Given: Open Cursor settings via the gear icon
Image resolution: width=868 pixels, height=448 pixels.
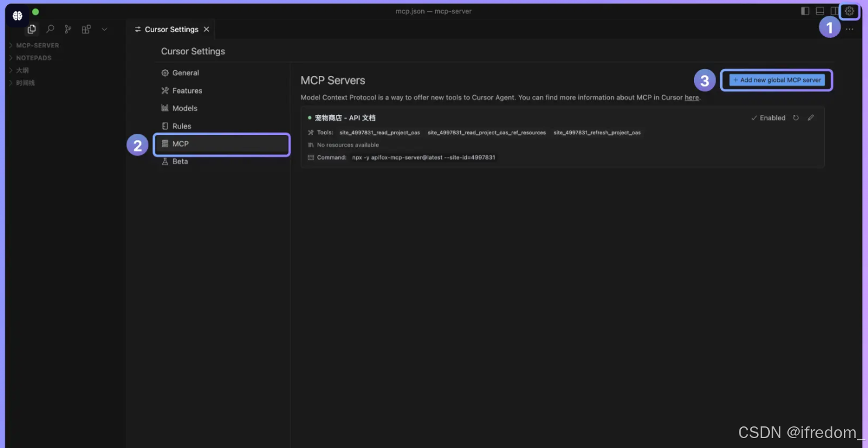Looking at the screenshot, I should [849, 11].
